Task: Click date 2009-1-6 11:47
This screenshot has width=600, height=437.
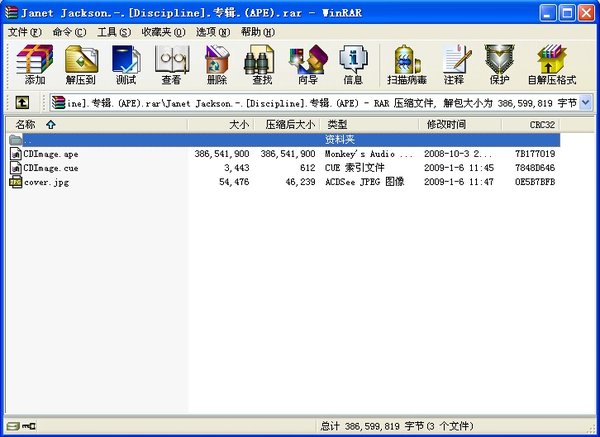Action: click(x=459, y=182)
